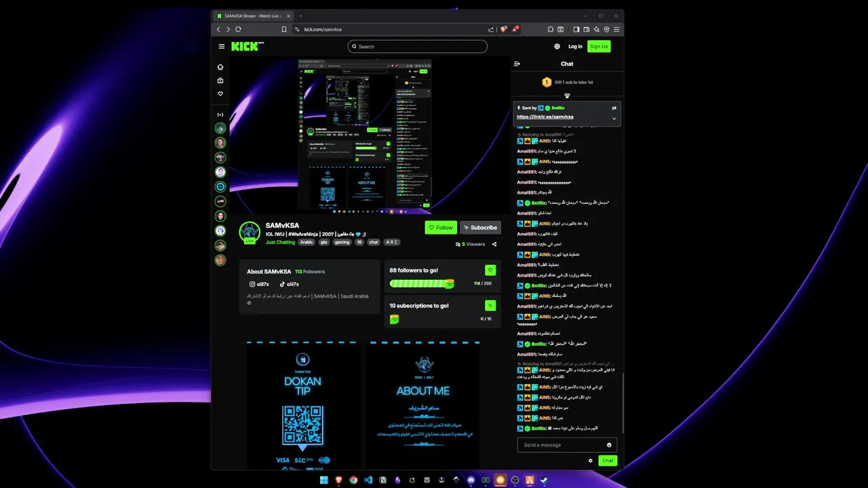Screen dimensions: 868x488
Task: Reload the browser page
Action: coord(238,29)
